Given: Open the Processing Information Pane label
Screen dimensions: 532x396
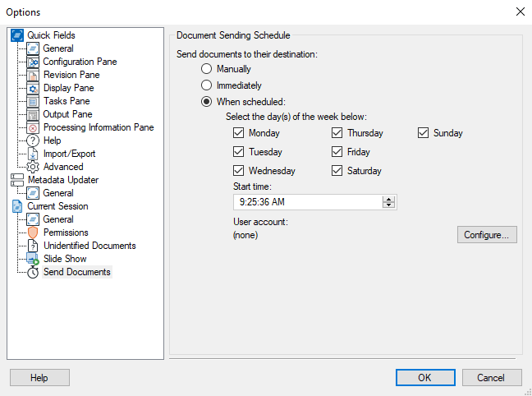Looking at the screenshot, I should [99, 127].
